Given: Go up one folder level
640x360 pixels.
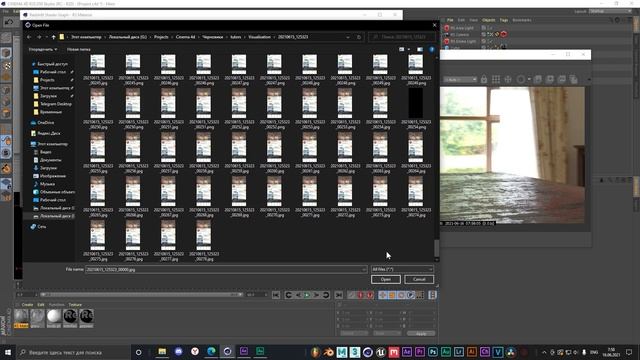Looking at the screenshot, I should 53,37.
